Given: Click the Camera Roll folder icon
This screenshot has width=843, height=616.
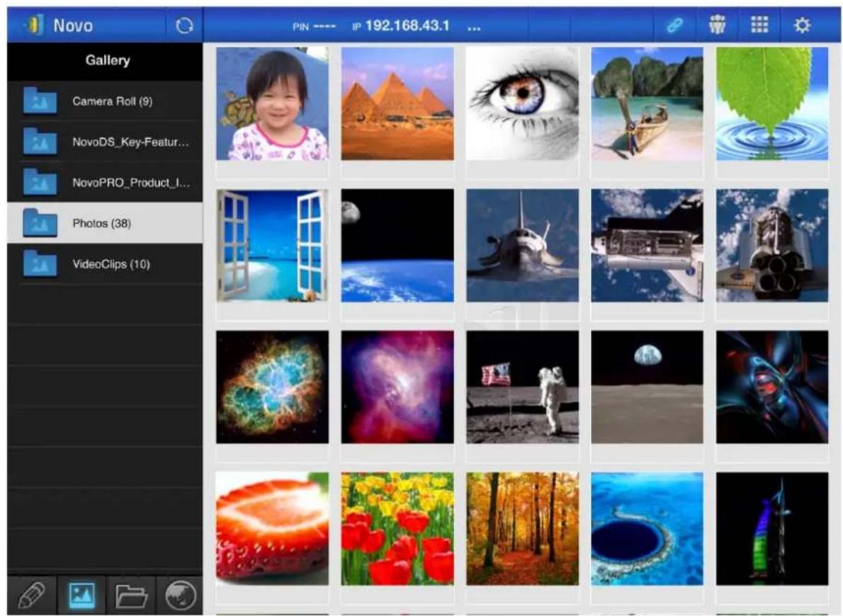Looking at the screenshot, I should 40,101.
